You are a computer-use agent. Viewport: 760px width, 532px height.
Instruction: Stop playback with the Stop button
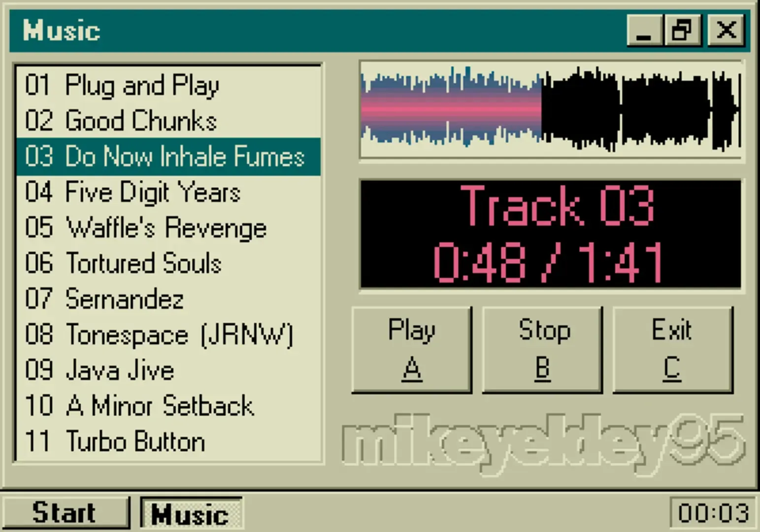[542, 350]
